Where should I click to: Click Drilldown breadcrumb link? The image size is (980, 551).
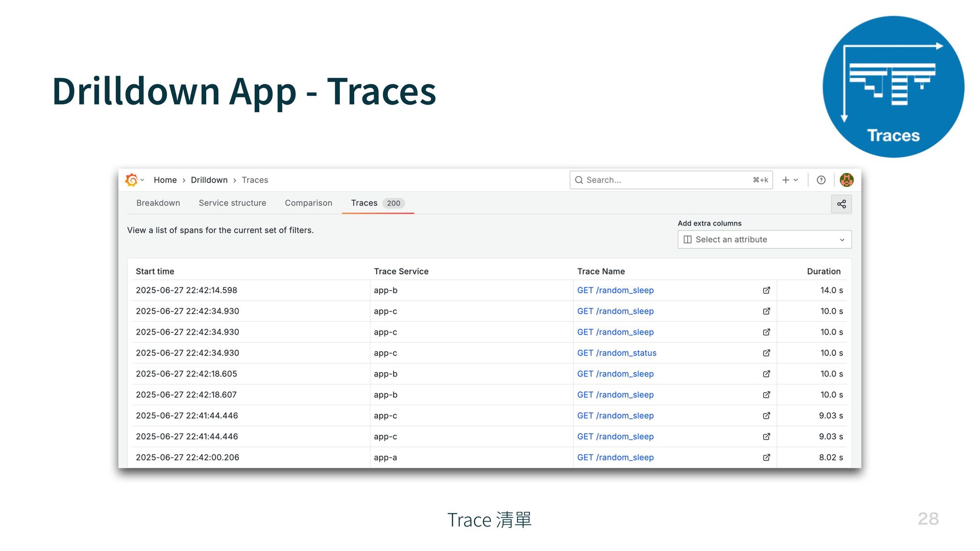pos(209,180)
